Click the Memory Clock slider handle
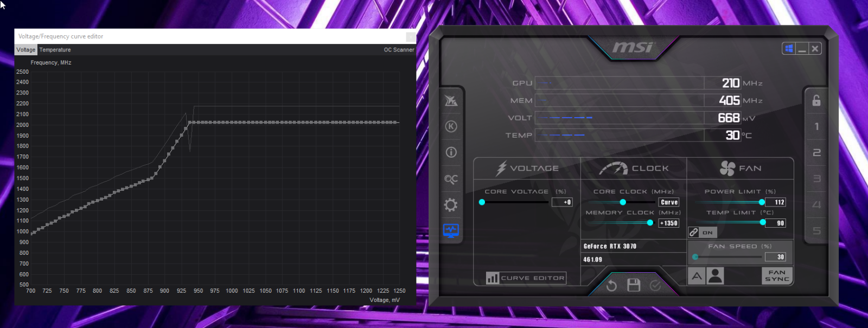Screen dimensions: 868x328 click(x=650, y=223)
